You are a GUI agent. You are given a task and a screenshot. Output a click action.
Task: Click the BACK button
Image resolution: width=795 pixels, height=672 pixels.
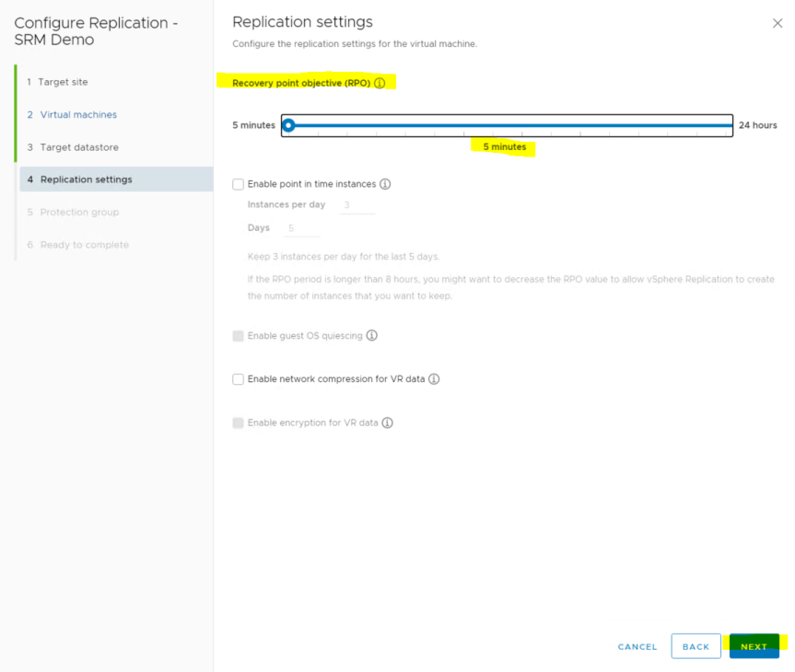click(696, 646)
